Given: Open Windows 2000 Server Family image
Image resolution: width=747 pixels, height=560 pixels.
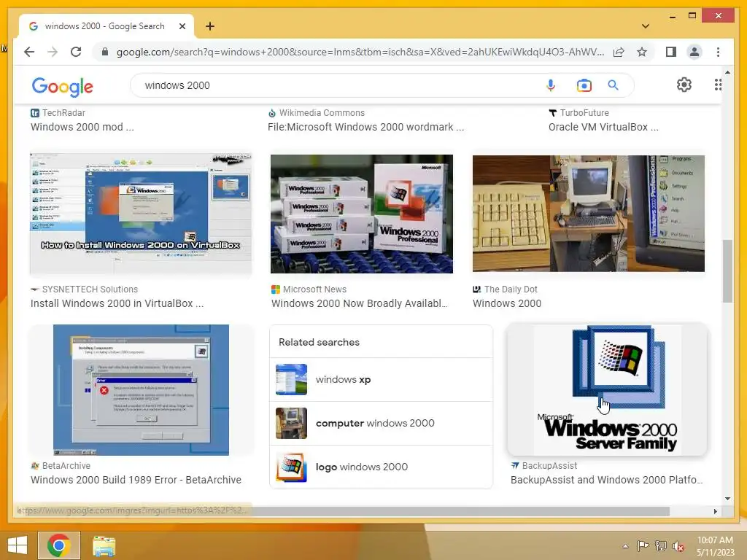Looking at the screenshot, I should pos(608,389).
